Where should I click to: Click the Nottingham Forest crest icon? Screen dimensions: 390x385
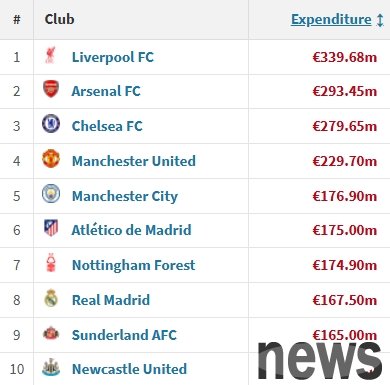51,263
